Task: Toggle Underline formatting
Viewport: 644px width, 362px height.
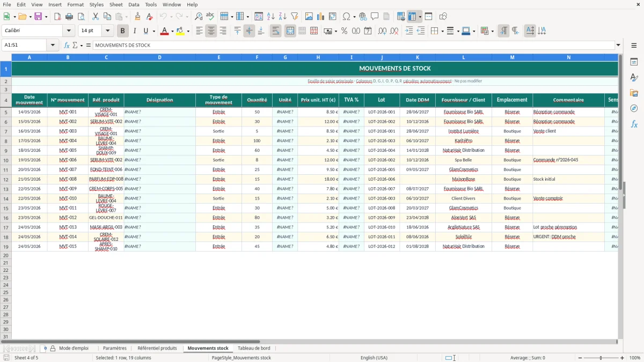Action: click(x=145, y=31)
